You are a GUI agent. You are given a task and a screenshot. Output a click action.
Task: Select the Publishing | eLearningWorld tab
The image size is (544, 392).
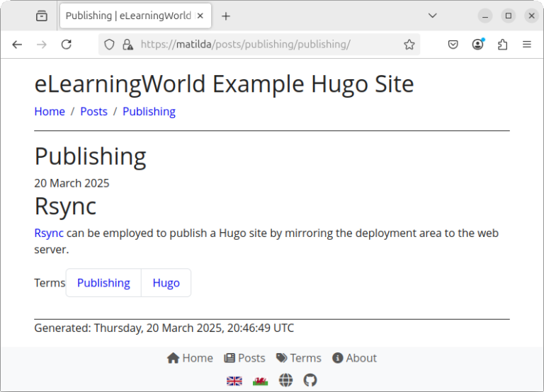pos(136,16)
